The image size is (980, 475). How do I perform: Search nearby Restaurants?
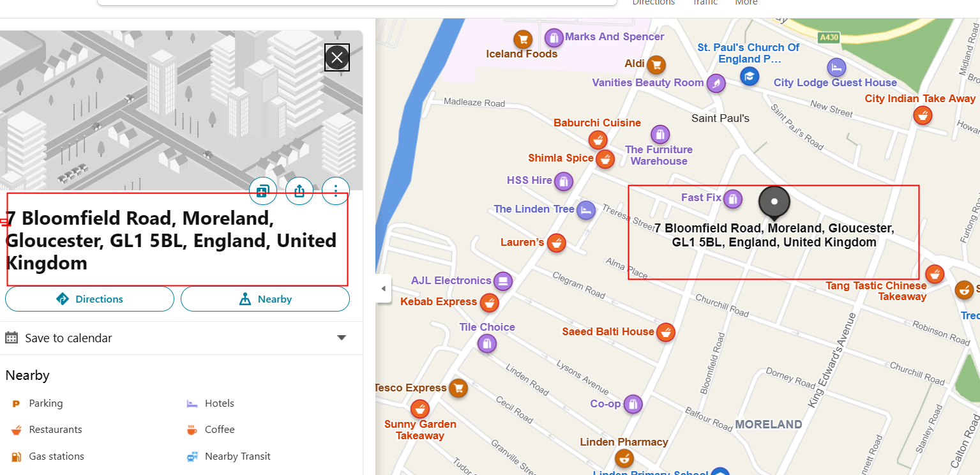[x=55, y=430]
